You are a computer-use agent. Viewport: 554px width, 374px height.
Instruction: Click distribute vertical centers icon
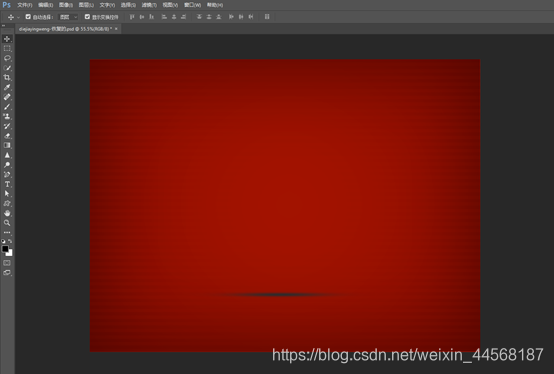tap(209, 17)
